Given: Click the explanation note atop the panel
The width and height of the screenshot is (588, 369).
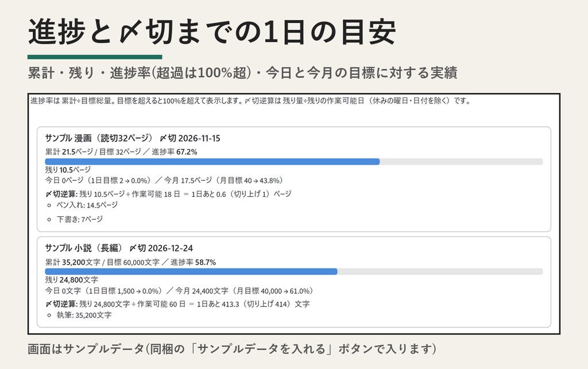Looking at the screenshot, I should point(250,101).
